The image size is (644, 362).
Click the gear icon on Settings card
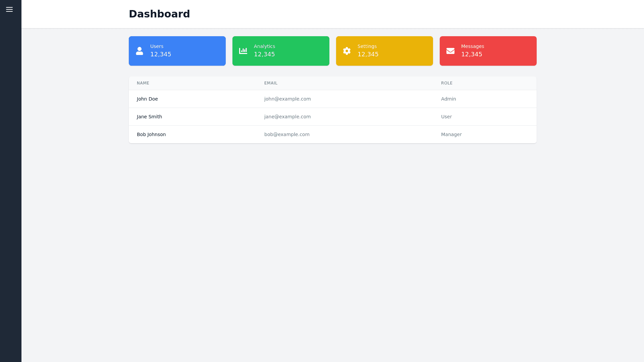point(347,51)
